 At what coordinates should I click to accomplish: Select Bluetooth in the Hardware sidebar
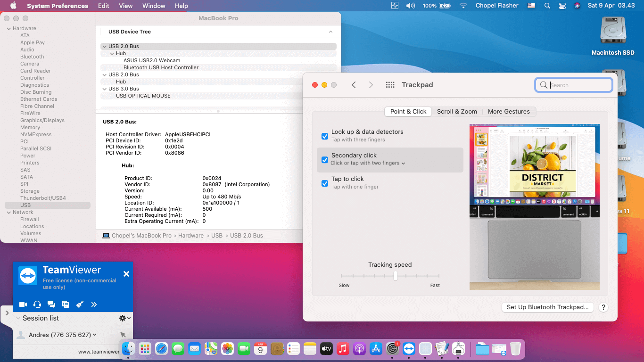(x=32, y=57)
